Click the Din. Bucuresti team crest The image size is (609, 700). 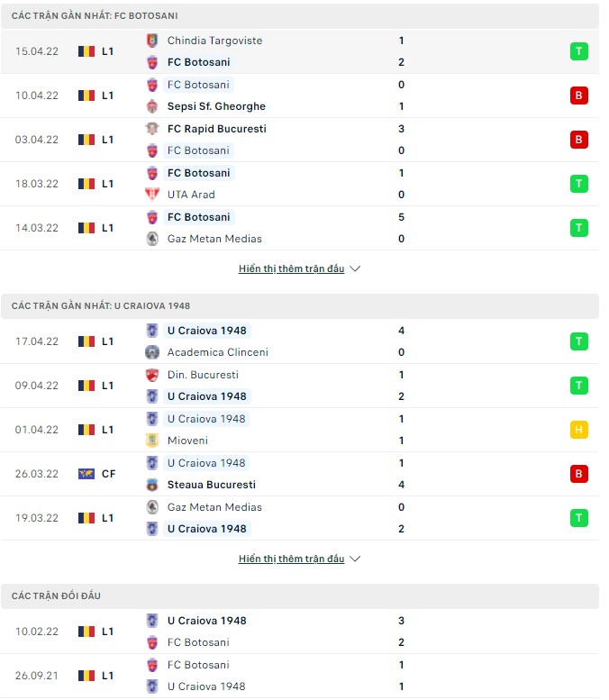pyautogui.click(x=152, y=375)
